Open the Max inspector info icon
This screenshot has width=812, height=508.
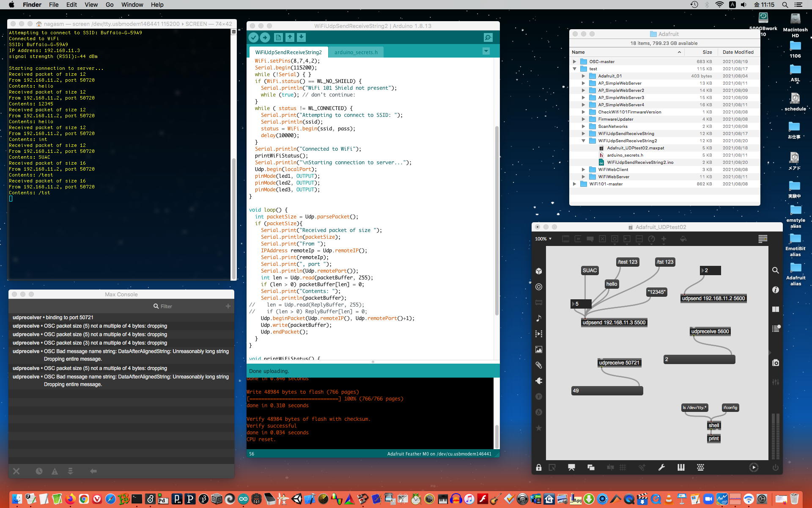click(775, 290)
